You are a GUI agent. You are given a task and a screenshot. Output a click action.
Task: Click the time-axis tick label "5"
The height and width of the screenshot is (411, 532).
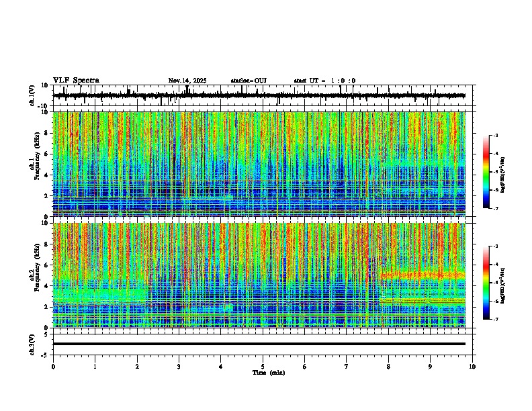pos(263,367)
